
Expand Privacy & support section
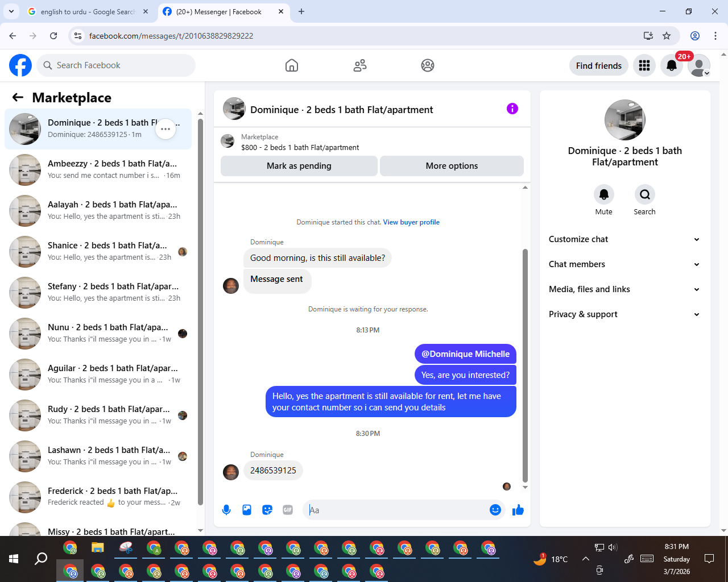pyautogui.click(x=624, y=314)
